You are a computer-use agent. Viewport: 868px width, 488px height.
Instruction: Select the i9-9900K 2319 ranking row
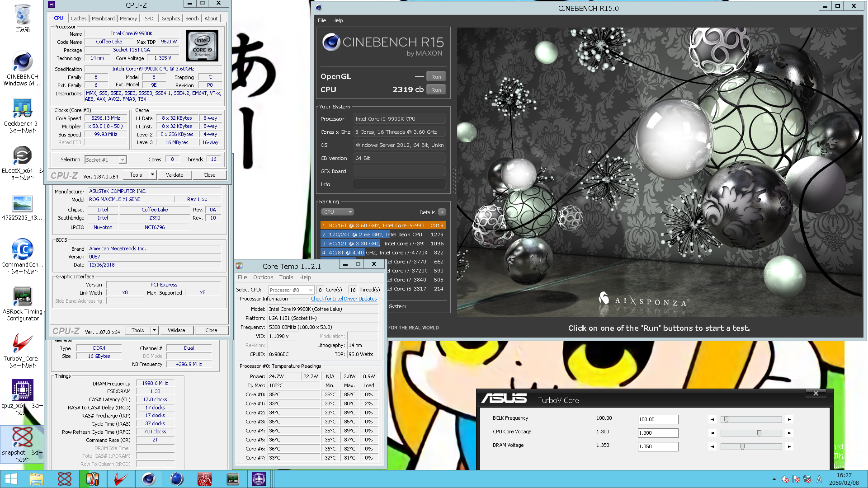tap(383, 225)
